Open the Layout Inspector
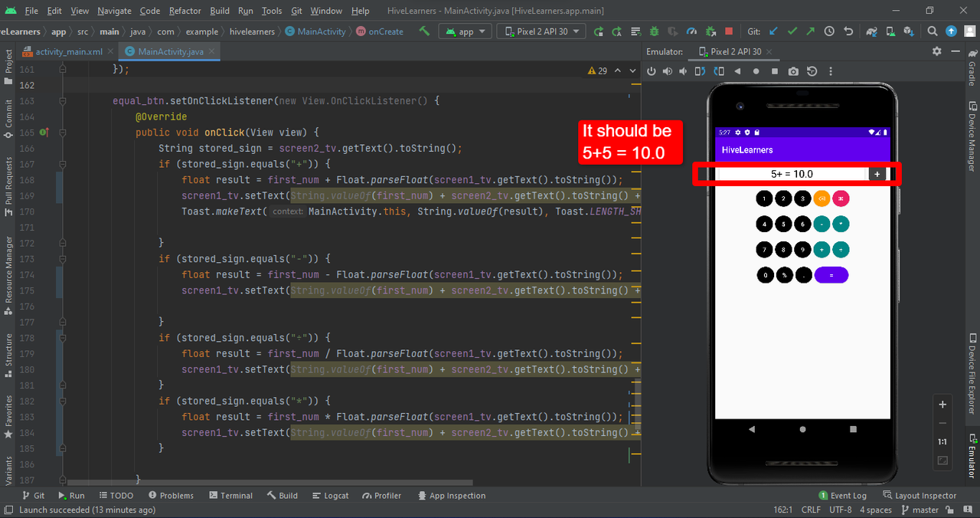 (920, 496)
